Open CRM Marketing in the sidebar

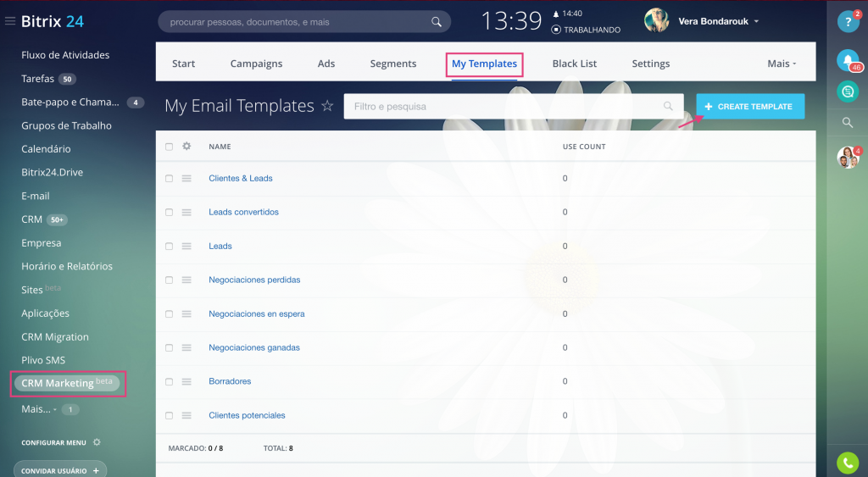pyautogui.click(x=67, y=383)
